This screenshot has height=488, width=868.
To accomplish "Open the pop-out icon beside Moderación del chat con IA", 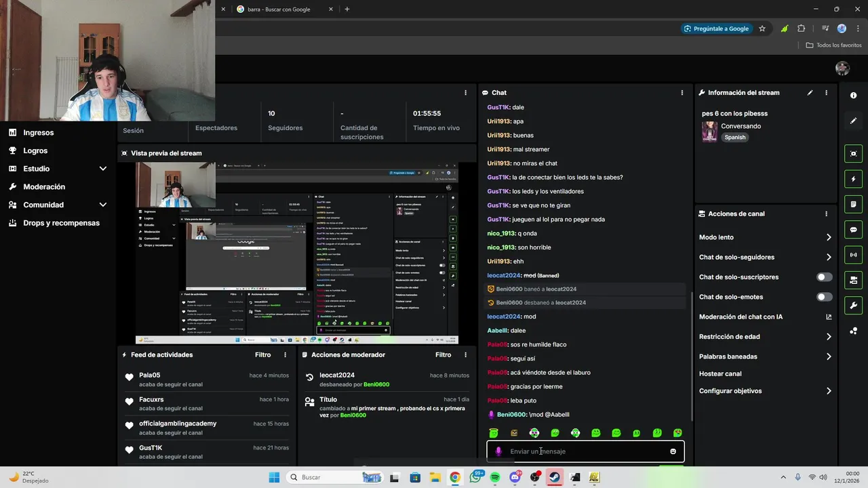I will click(829, 317).
